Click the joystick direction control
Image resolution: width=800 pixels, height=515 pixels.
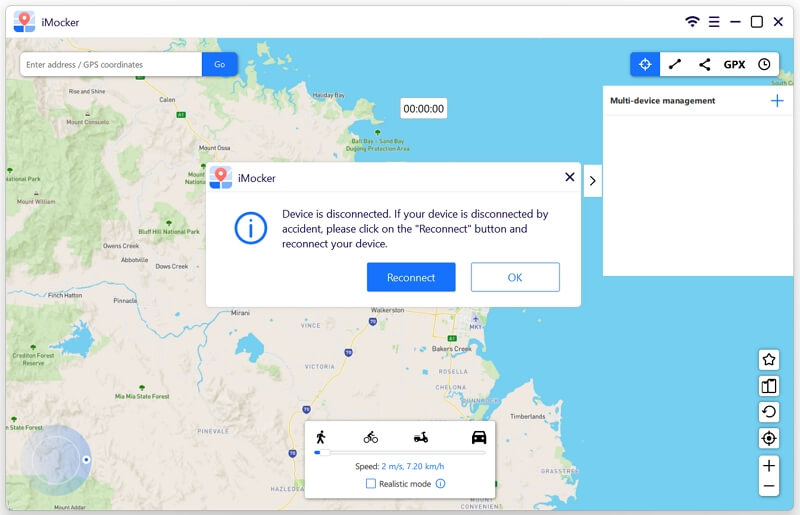[x=56, y=460]
